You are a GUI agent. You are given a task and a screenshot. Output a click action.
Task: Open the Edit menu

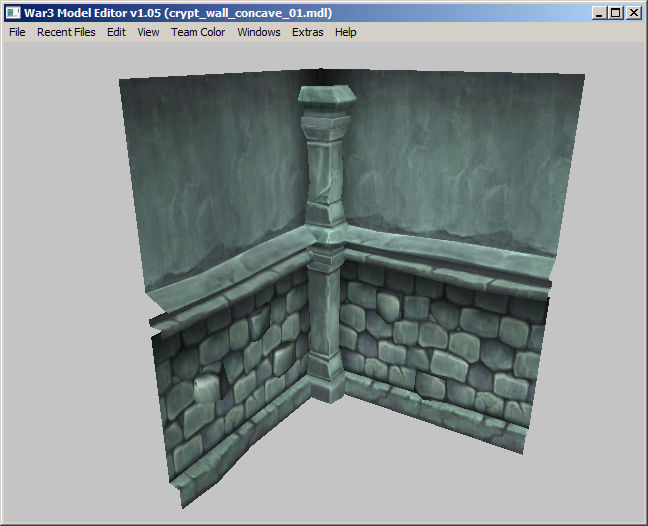tap(116, 32)
